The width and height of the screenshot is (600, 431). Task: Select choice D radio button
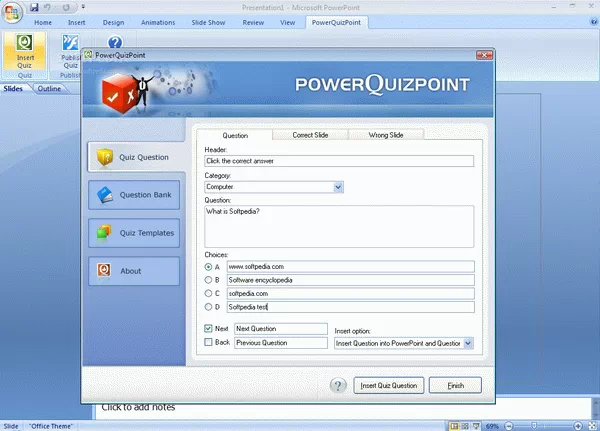pos(208,307)
